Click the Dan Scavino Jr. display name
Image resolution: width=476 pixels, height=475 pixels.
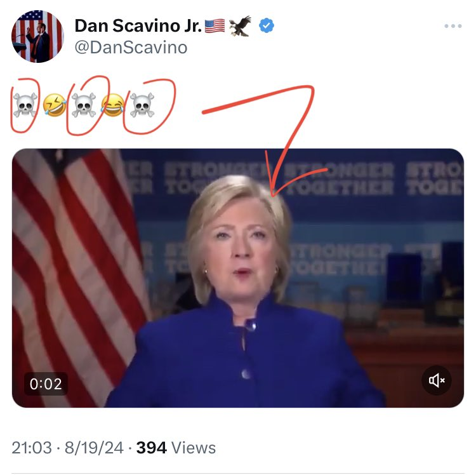[x=138, y=26]
